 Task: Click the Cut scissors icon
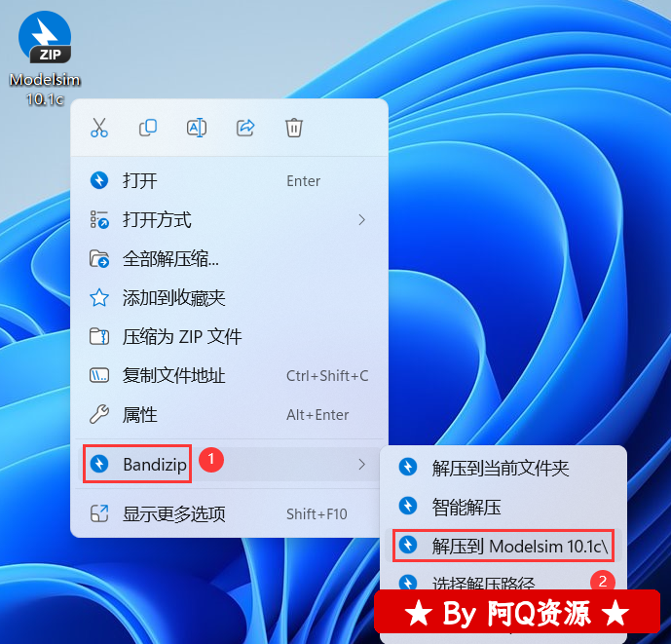(99, 128)
